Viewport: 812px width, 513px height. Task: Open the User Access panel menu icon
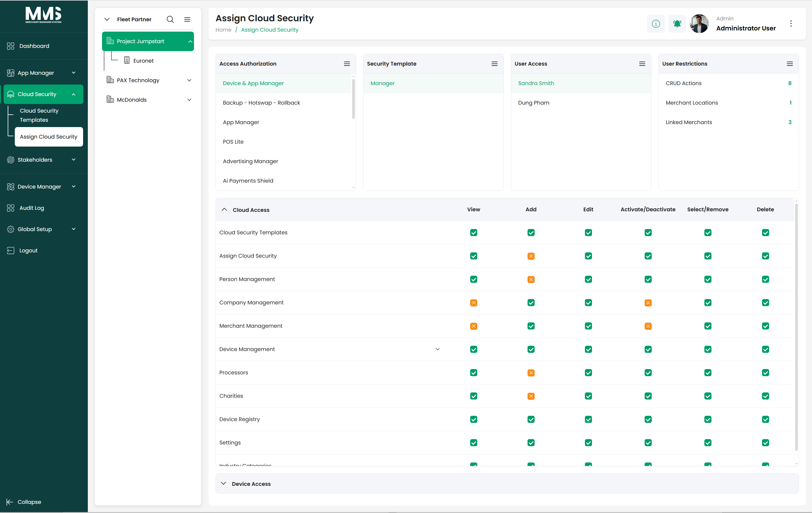[x=642, y=64]
